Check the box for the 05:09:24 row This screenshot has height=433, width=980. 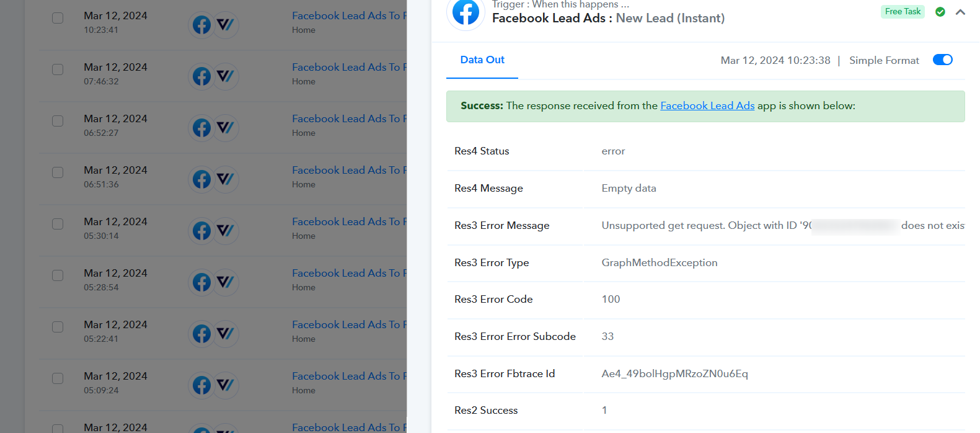coord(58,378)
